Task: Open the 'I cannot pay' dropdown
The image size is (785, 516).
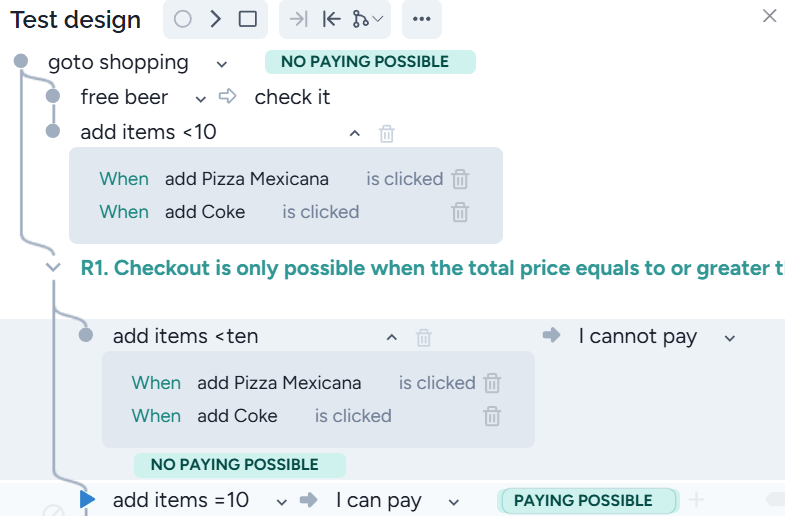Action: point(730,338)
